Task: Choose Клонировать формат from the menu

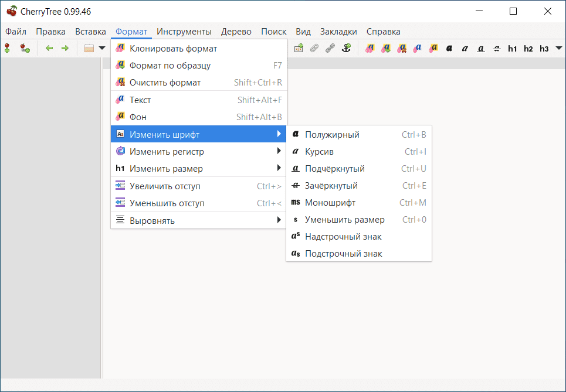Action: click(x=199, y=48)
